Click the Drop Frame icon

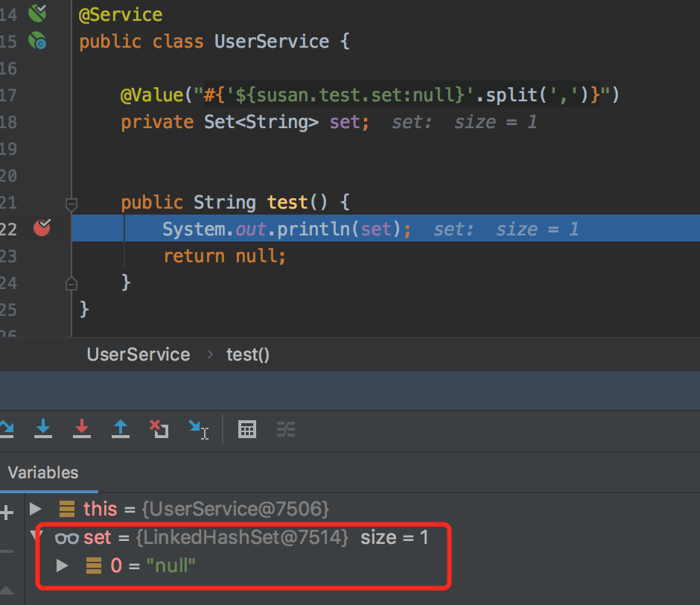(159, 428)
